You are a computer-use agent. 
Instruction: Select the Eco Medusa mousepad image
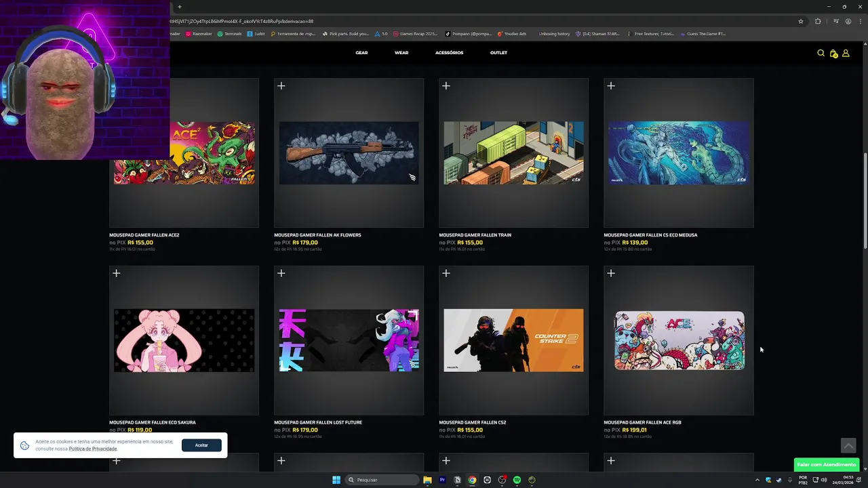679,153
